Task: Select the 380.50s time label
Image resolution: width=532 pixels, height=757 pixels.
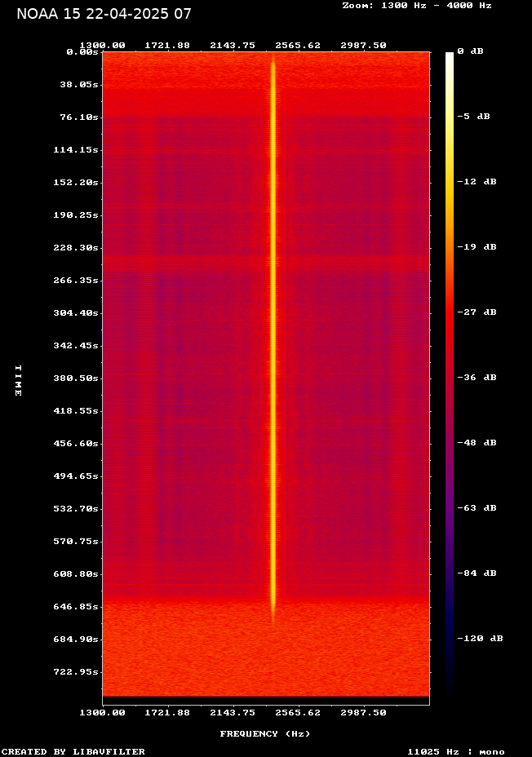Action: [x=76, y=378]
